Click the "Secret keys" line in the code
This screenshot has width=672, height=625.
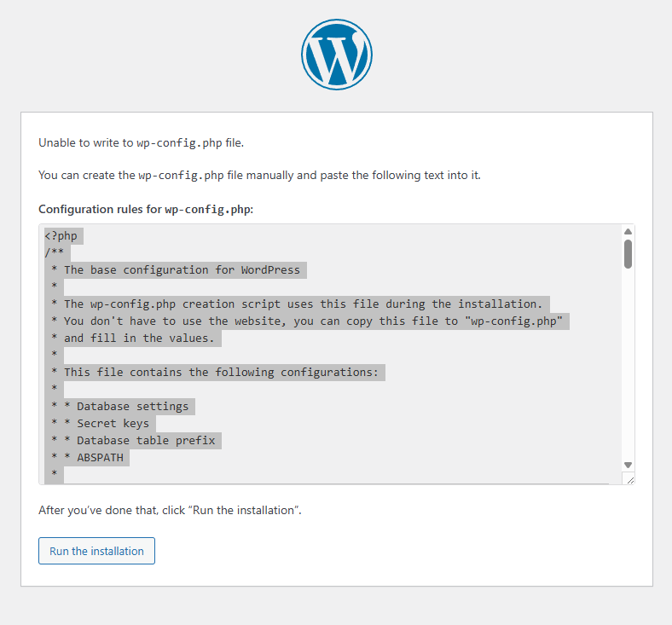pos(113,423)
